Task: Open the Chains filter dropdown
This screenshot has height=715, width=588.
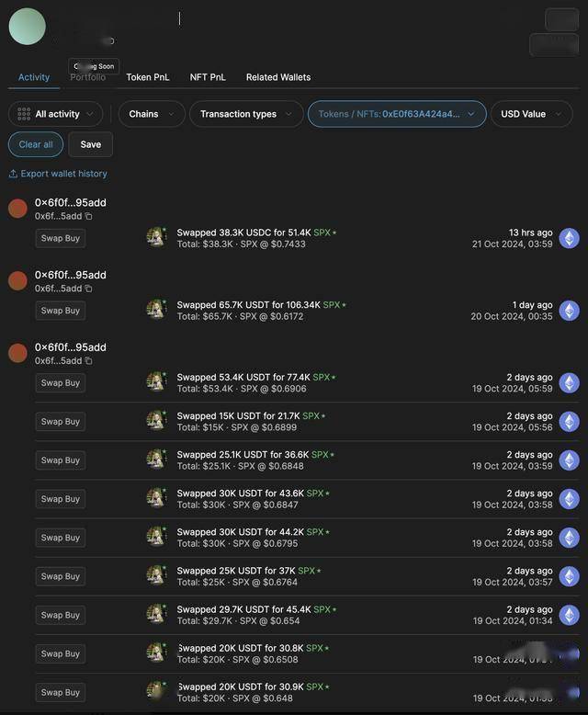Action: [x=152, y=114]
